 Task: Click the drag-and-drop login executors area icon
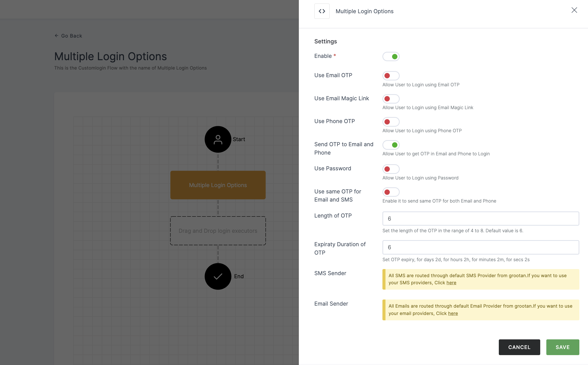point(218,230)
